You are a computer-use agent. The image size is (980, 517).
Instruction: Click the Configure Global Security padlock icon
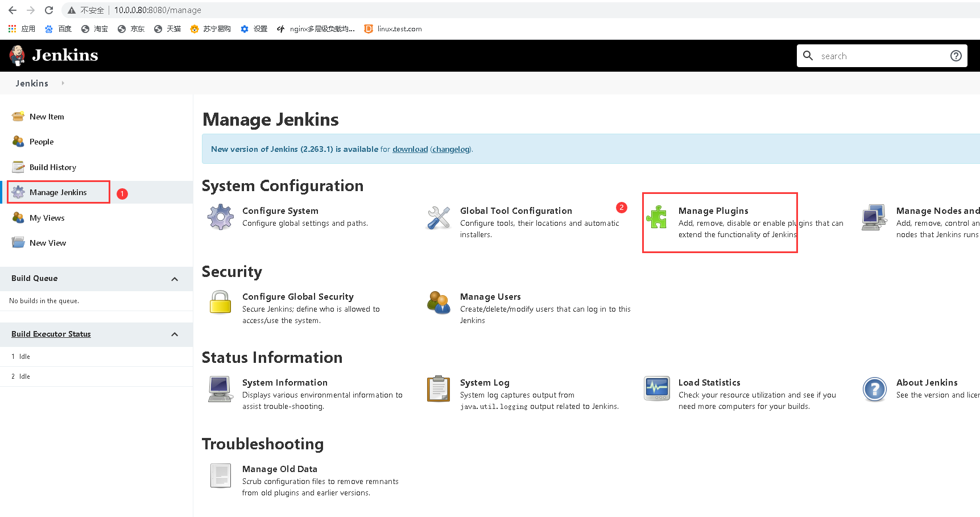pyautogui.click(x=221, y=303)
